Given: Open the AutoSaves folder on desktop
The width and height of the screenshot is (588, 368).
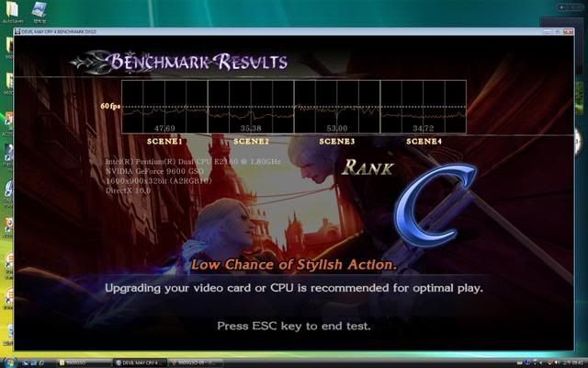Looking at the screenshot, I should point(12,12).
